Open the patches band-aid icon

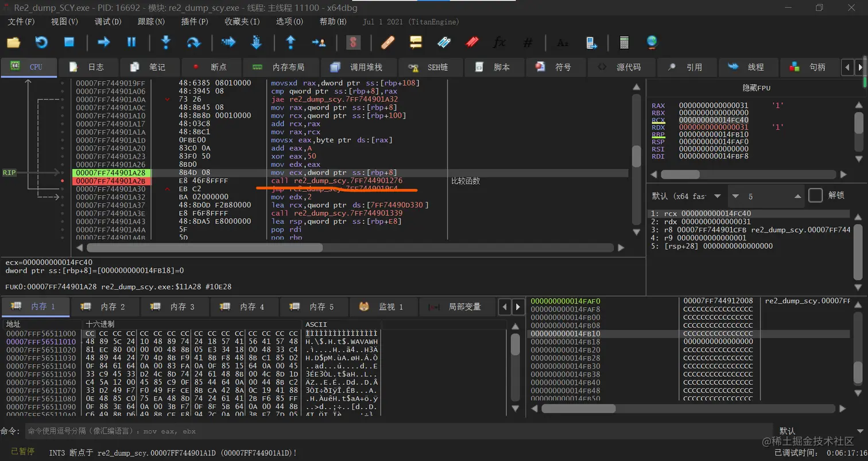(388, 42)
